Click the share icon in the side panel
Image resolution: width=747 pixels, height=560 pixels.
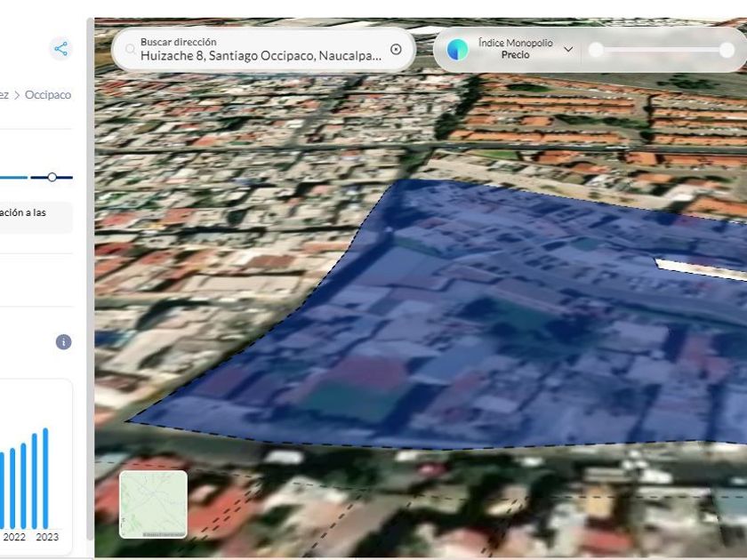60,49
